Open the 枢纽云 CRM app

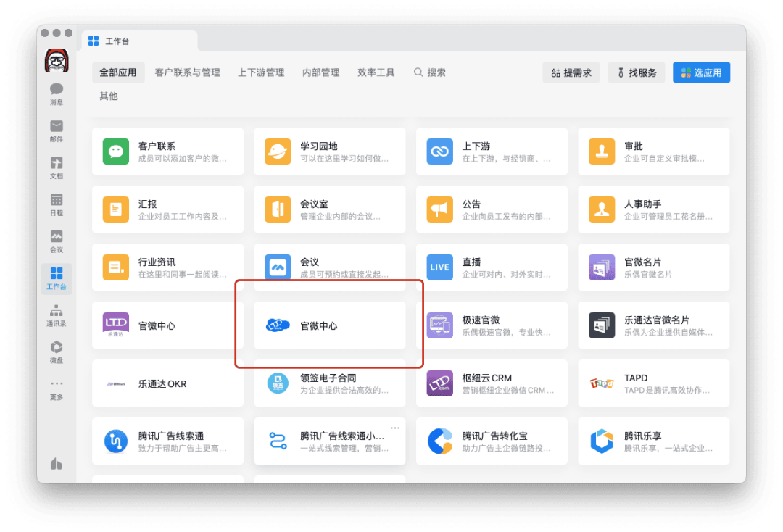[492, 383]
